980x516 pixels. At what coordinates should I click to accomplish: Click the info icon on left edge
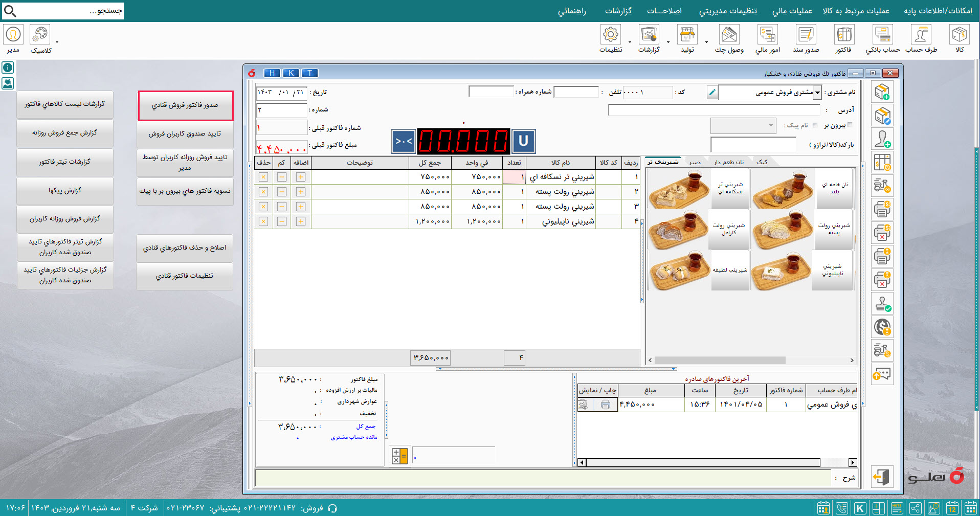(x=8, y=68)
